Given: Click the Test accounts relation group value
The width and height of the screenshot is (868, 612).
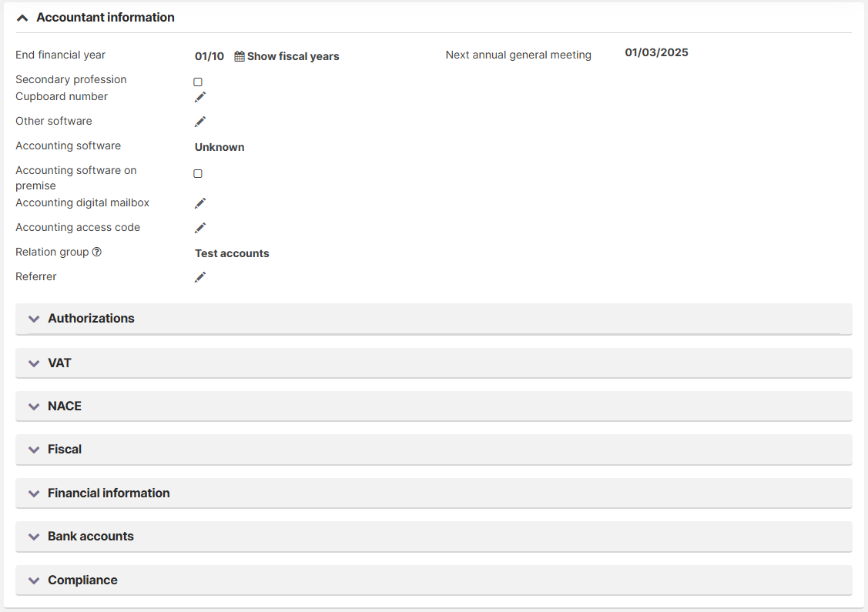Looking at the screenshot, I should [x=232, y=253].
